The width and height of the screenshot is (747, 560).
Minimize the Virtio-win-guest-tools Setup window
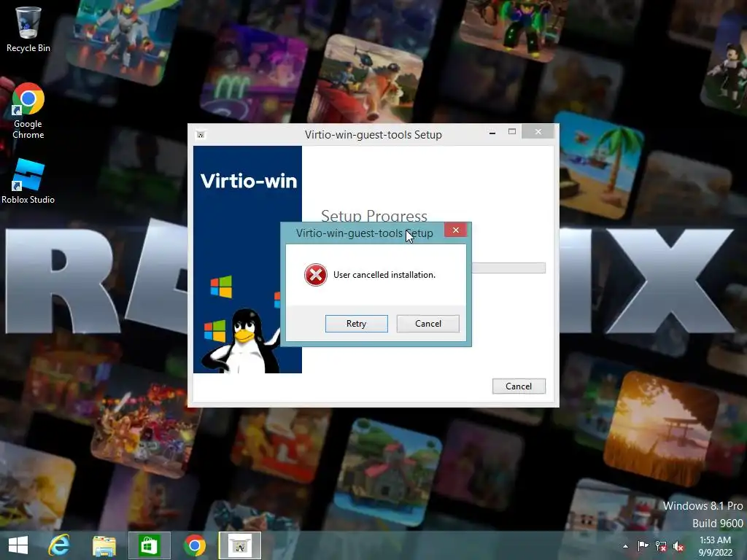pos(492,133)
